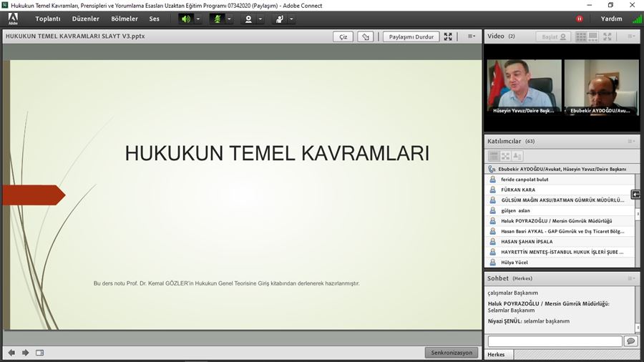Toggle the green microphone mute button
The width and height of the screenshot is (644, 362).
[x=217, y=19]
